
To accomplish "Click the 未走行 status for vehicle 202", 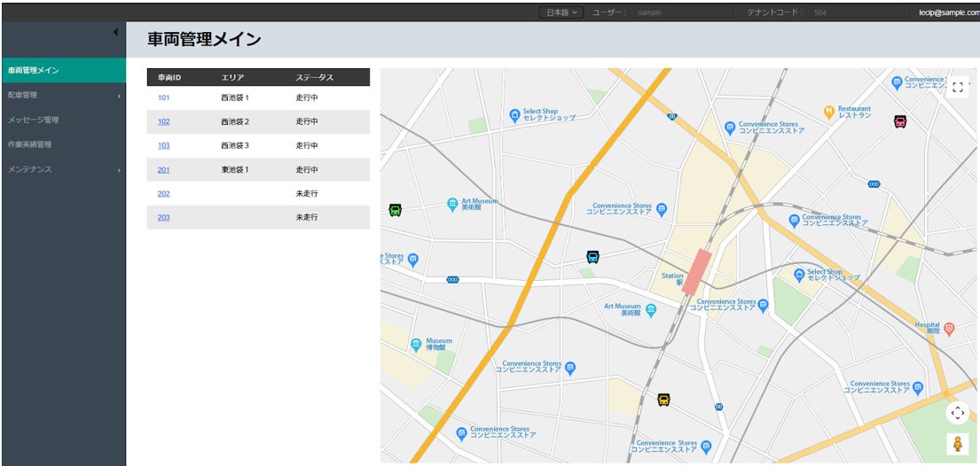I will [x=307, y=194].
